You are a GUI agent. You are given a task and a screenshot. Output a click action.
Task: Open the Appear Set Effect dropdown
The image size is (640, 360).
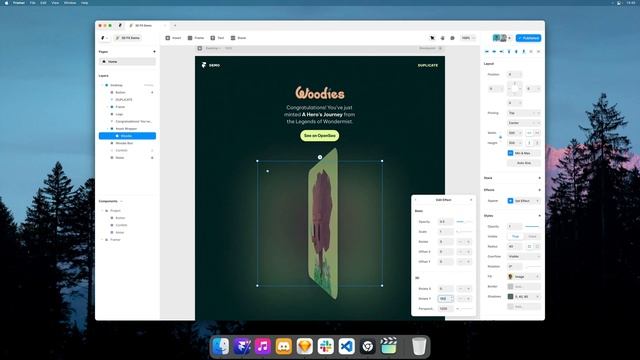pyautogui.click(x=524, y=201)
